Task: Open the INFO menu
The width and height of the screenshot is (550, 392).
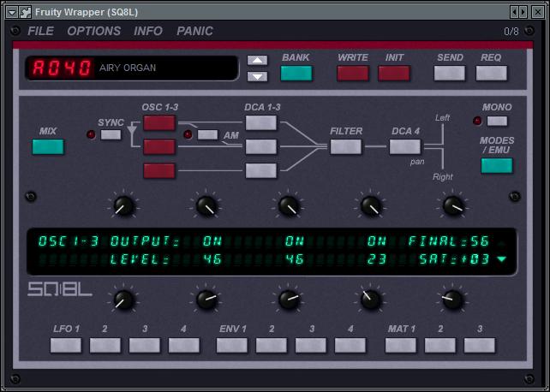Action: point(148,31)
